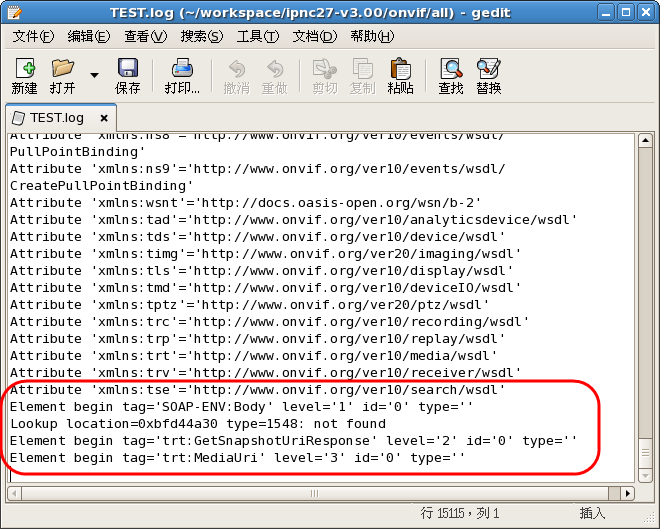Open a file with the 打开 icon
Viewport: 660px width, 529px height.
(63, 68)
